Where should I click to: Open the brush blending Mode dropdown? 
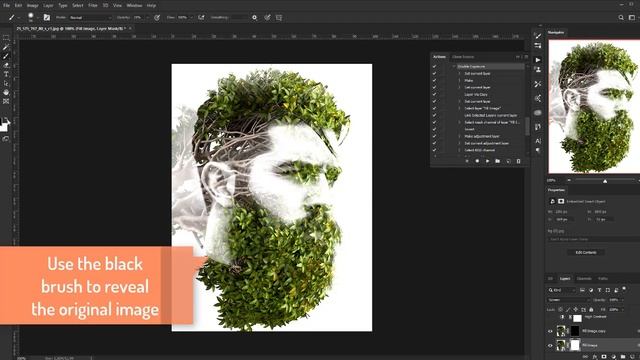pyautogui.click(x=90, y=18)
